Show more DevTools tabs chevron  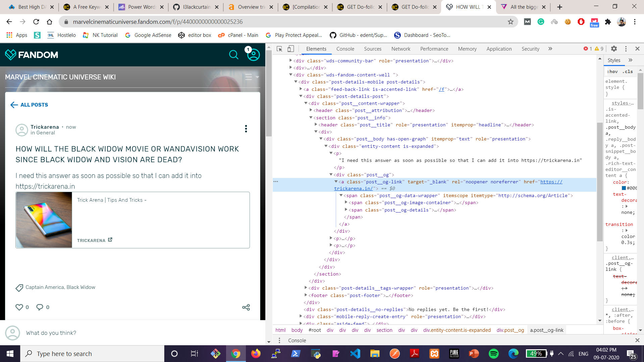click(550, 49)
